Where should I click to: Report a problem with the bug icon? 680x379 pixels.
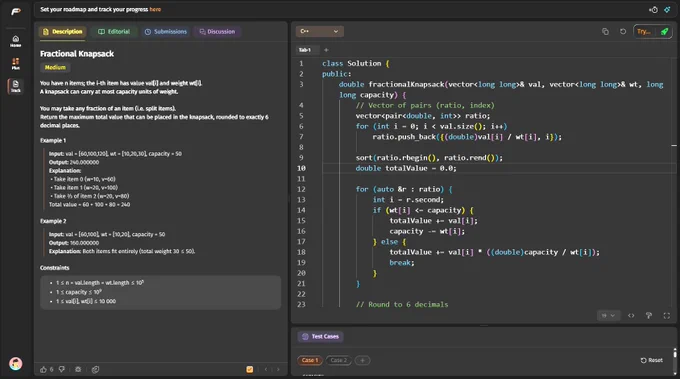pyautogui.click(x=78, y=369)
